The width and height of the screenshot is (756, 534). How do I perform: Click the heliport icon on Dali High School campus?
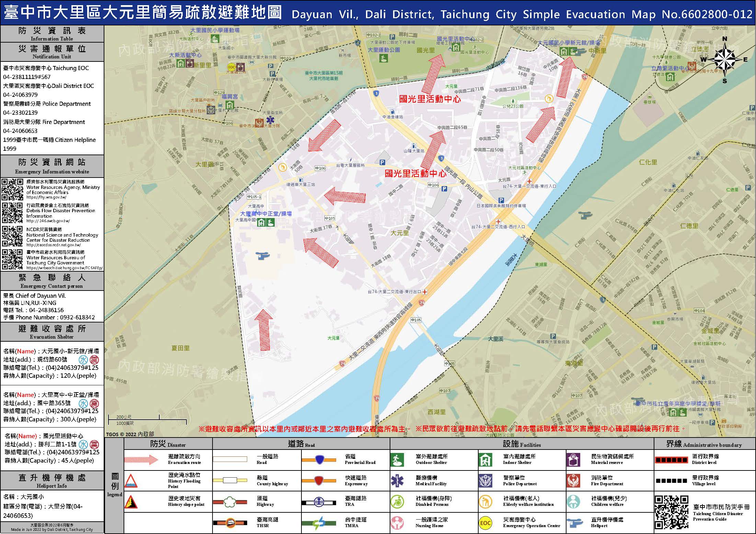click(x=263, y=256)
